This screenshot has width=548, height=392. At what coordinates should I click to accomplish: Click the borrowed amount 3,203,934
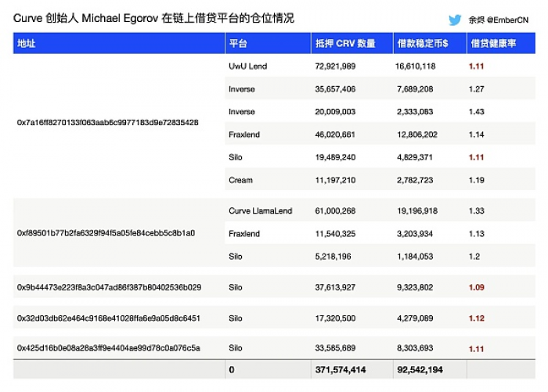tap(414, 234)
